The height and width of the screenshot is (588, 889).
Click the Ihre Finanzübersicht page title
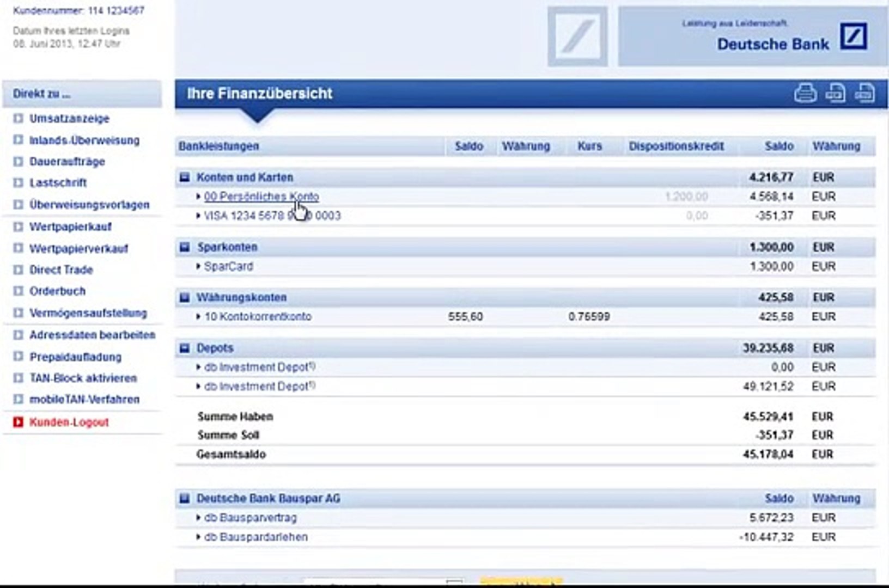click(x=260, y=93)
